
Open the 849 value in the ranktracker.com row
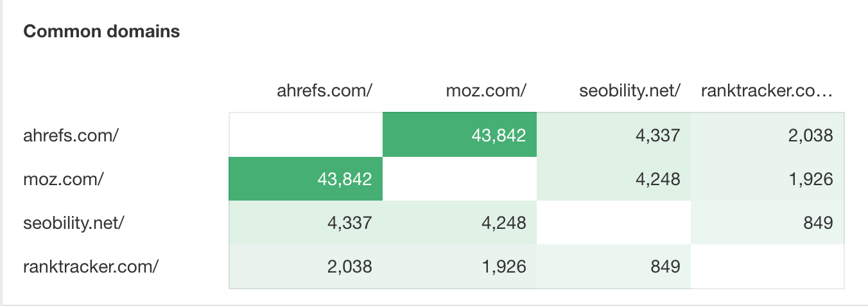pos(665,266)
